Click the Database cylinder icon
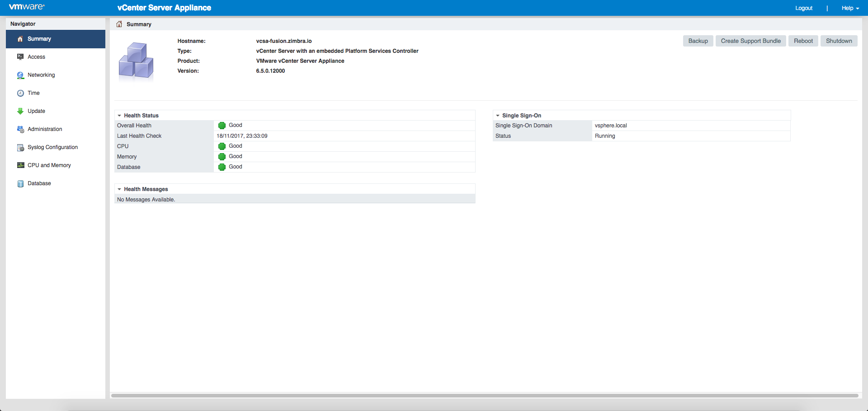This screenshot has height=411, width=868. click(x=20, y=183)
